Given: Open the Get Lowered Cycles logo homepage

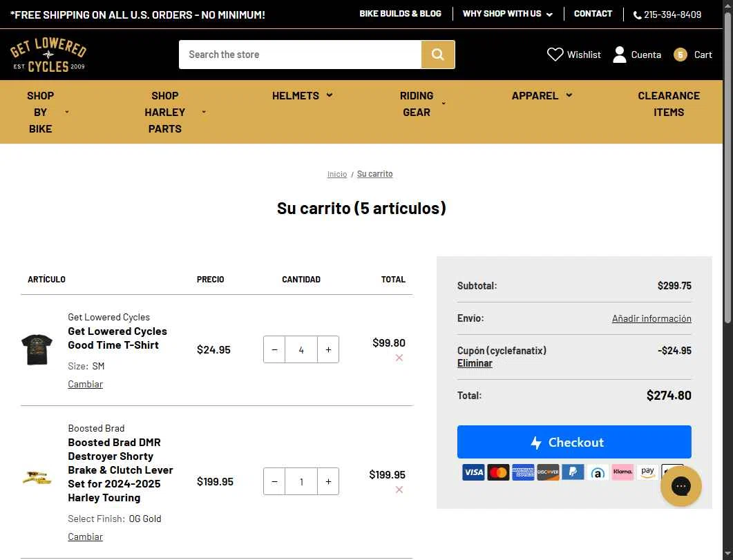Looking at the screenshot, I should coord(48,55).
